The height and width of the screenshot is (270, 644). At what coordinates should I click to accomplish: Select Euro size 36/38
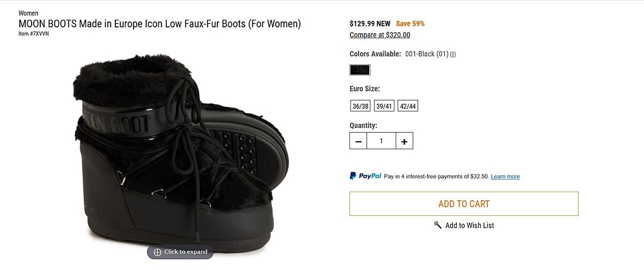(360, 106)
